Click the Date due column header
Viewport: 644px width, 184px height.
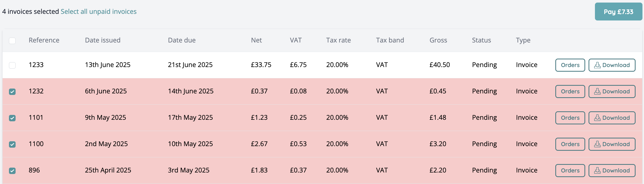click(182, 40)
